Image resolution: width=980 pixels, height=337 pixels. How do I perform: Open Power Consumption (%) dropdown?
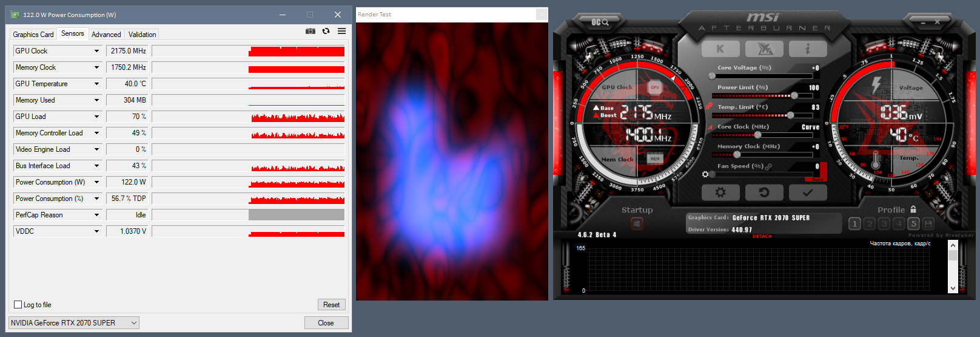click(x=96, y=199)
